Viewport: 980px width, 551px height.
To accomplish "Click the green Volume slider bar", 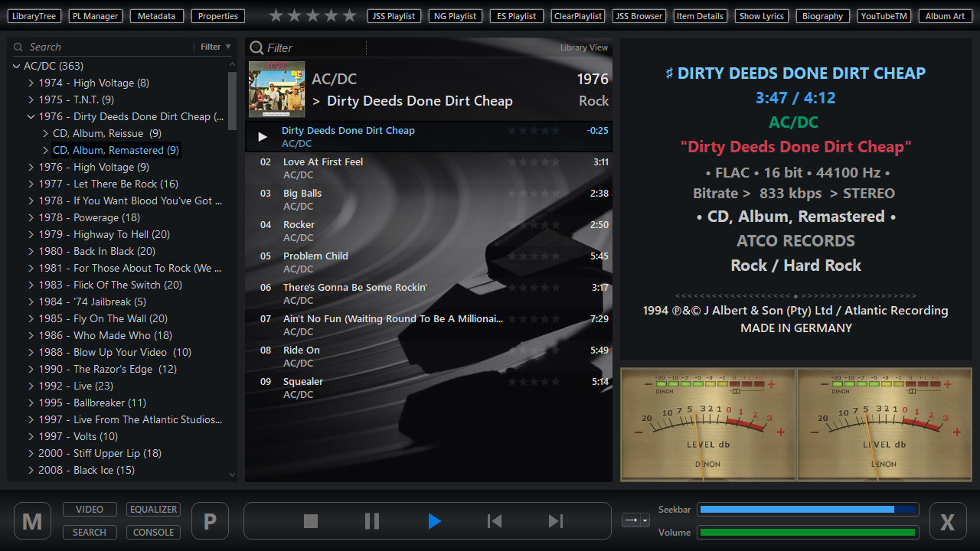I will [808, 533].
